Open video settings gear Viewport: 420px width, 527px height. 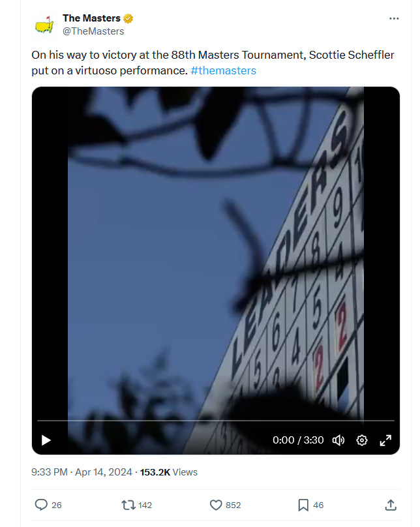362,440
